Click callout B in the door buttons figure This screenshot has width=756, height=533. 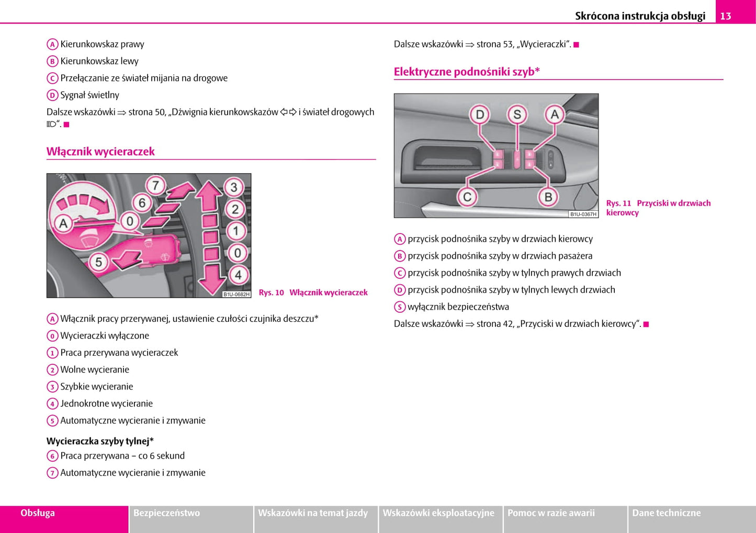(548, 197)
